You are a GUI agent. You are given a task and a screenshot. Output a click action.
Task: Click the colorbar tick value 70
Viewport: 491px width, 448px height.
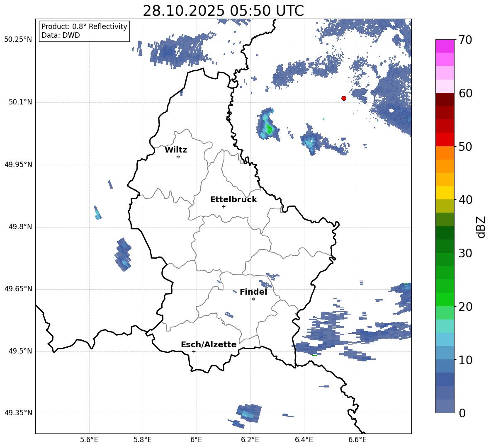tap(465, 40)
